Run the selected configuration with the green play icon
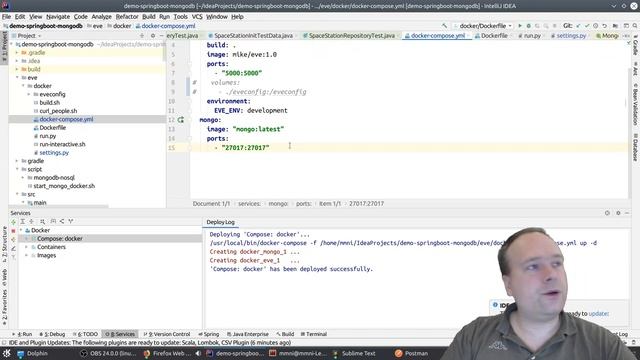 [x=520, y=26]
